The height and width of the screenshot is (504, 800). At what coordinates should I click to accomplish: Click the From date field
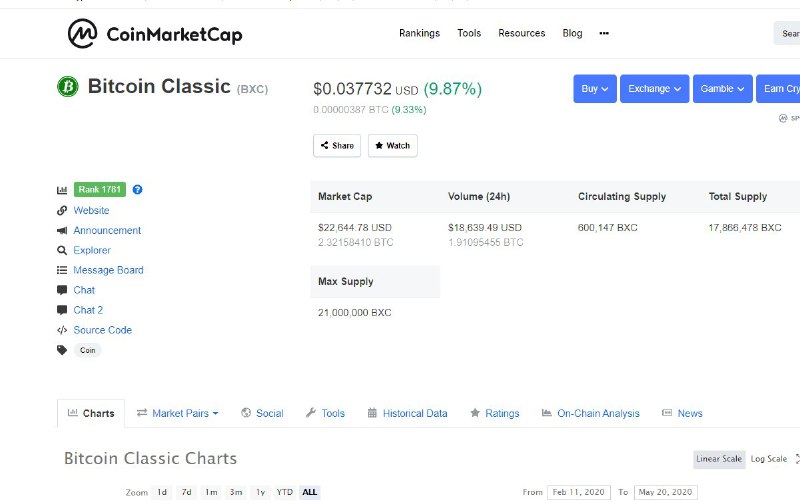coord(579,492)
